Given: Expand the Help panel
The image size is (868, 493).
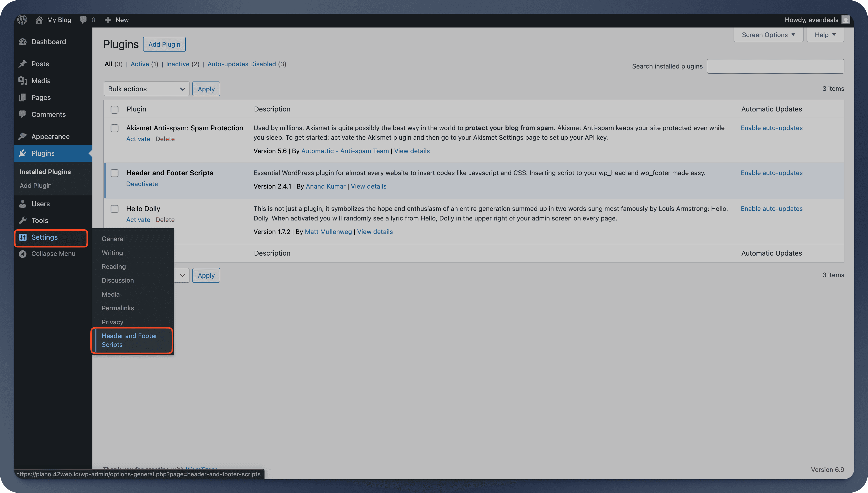Looking at the screenshot, I should pyautogui.click(x=825, y=35).
